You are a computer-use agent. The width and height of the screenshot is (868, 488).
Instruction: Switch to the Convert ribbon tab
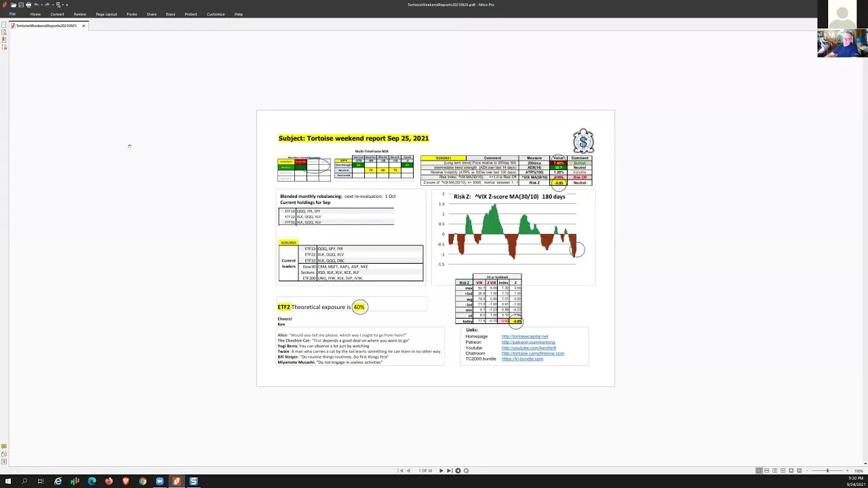tap(57, 14)
